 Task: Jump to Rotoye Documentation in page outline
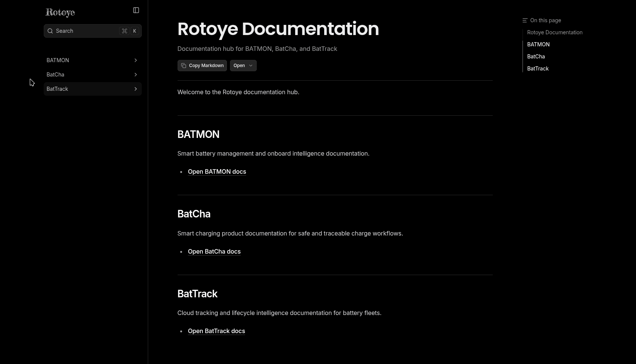[x=555, y=32]
